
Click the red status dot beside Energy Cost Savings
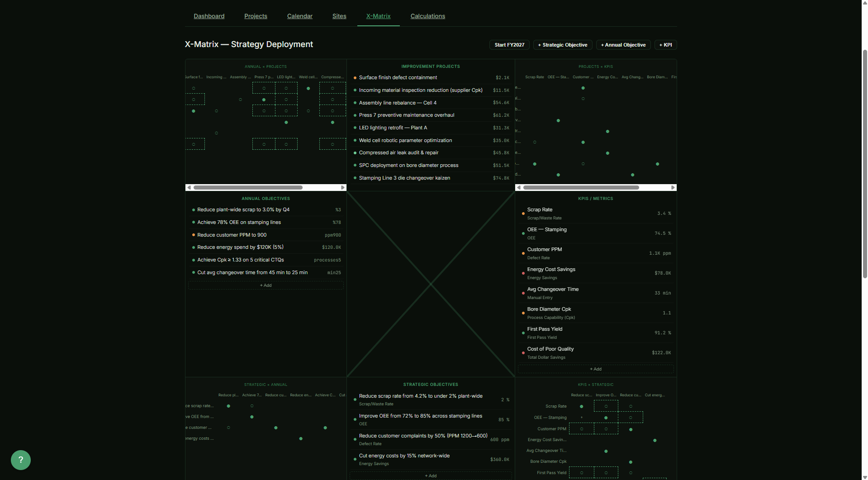pyautogui.click(x=523, y=273)
